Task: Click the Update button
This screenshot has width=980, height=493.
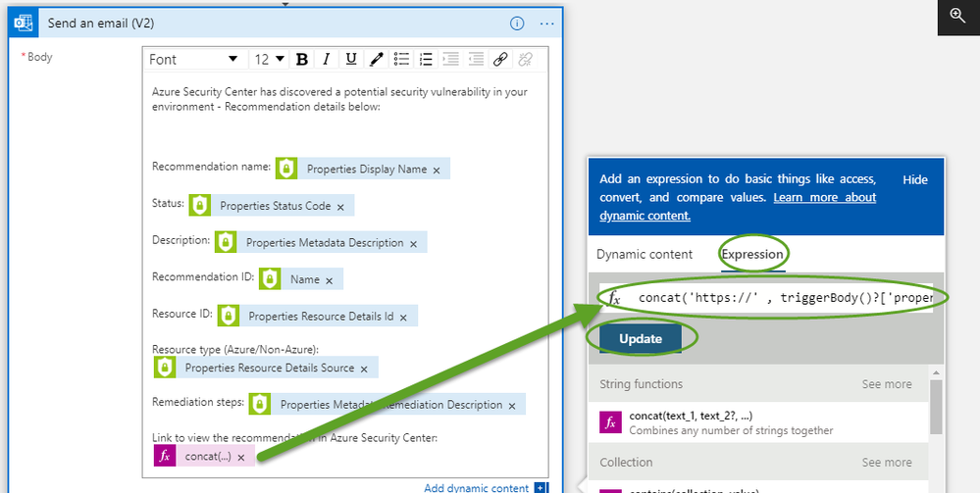Action: tap(641, 339)
